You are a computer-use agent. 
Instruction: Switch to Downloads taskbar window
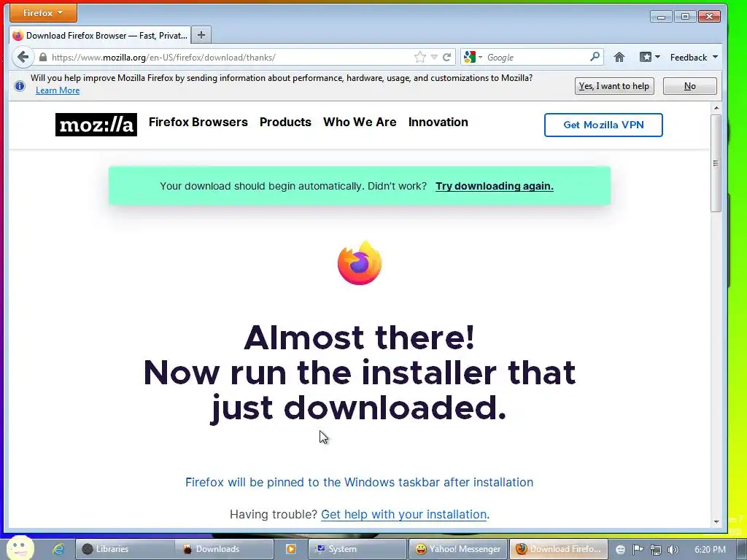point(225,549)
